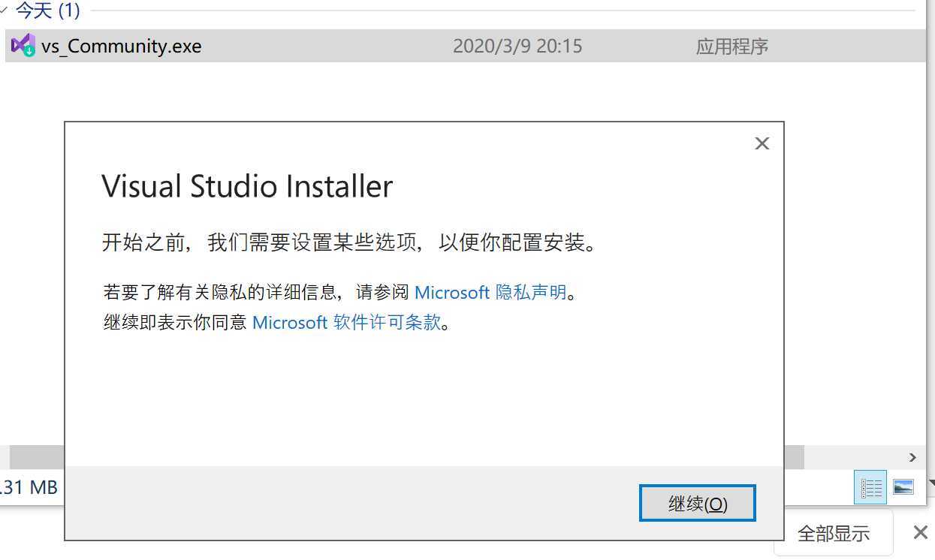Click the 应用程序 type cell

(731, 47)
